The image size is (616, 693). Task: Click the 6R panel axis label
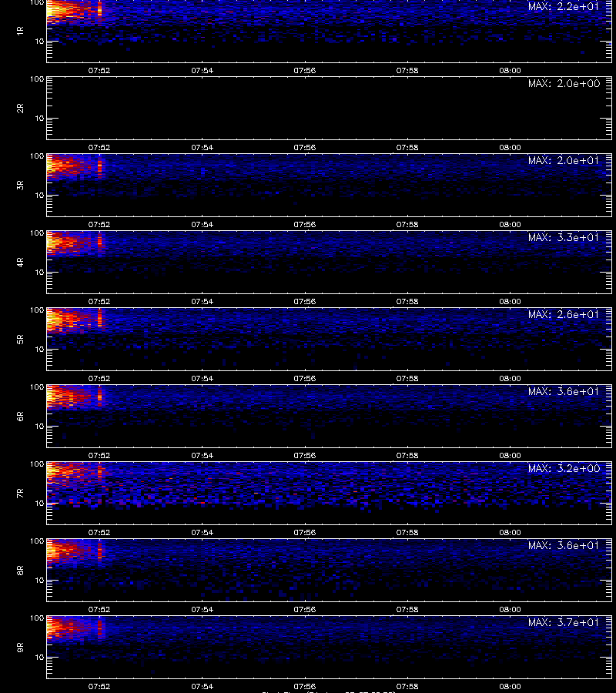20,417
